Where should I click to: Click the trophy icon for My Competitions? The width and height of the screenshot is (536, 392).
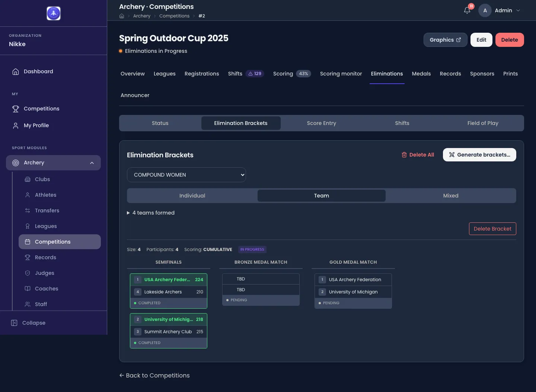pos(16,109)
